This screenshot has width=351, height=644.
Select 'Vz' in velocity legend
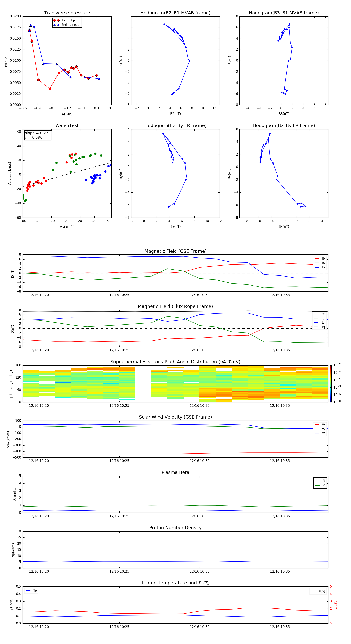click(x=320, y=433)
